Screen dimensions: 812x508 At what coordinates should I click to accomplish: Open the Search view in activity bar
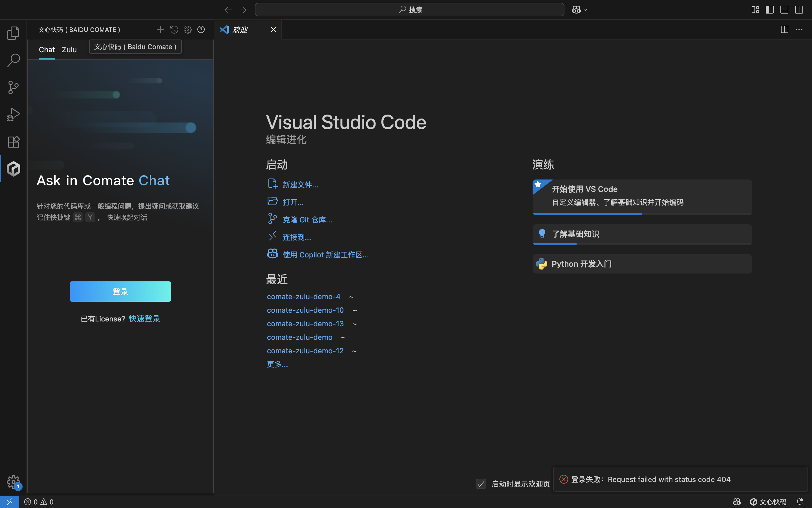[14, 60]
